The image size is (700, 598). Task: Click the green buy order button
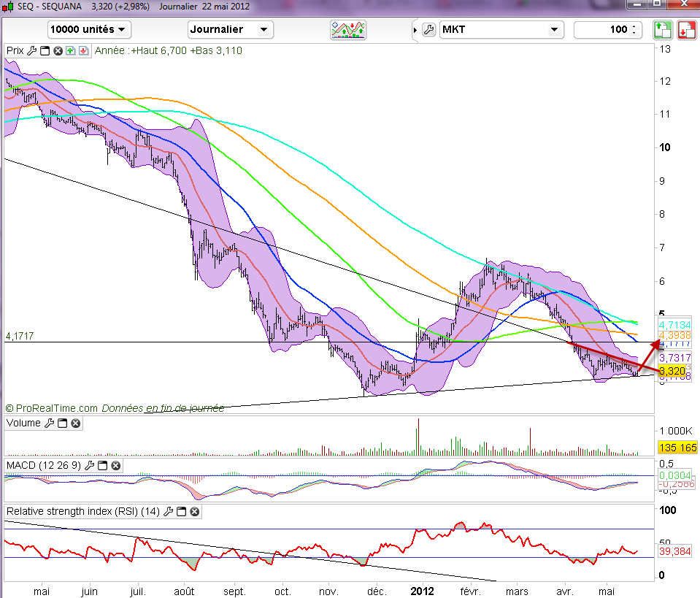[x=661, y=30]
